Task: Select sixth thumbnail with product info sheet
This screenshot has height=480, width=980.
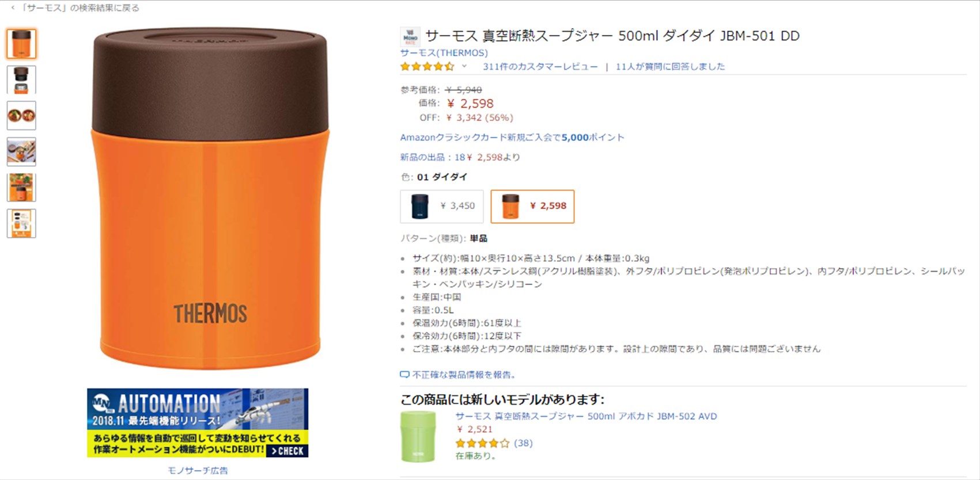Action: (21, 223)
